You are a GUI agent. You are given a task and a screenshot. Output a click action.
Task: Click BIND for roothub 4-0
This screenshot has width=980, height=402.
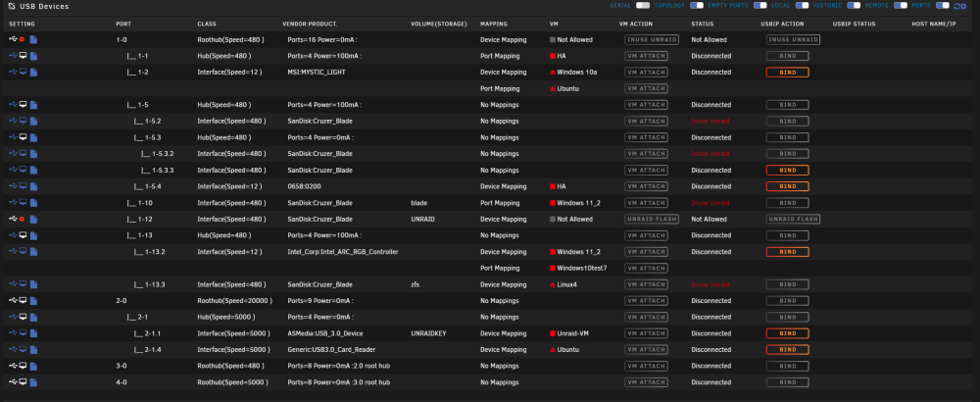tap(788, 382)
